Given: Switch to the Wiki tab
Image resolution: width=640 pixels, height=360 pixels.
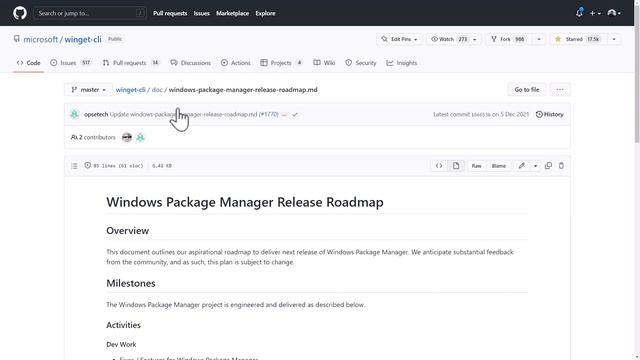Looking at the screenshot, I should pos(324,63).
